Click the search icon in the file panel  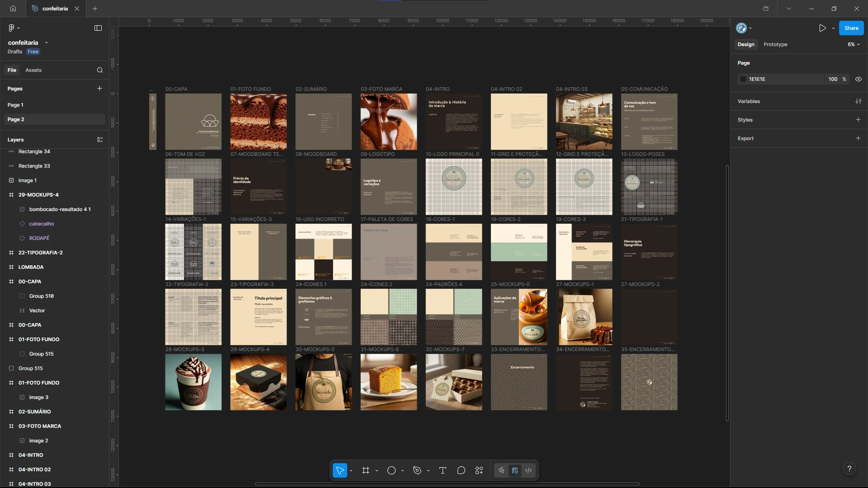click(x=100, y=70)
